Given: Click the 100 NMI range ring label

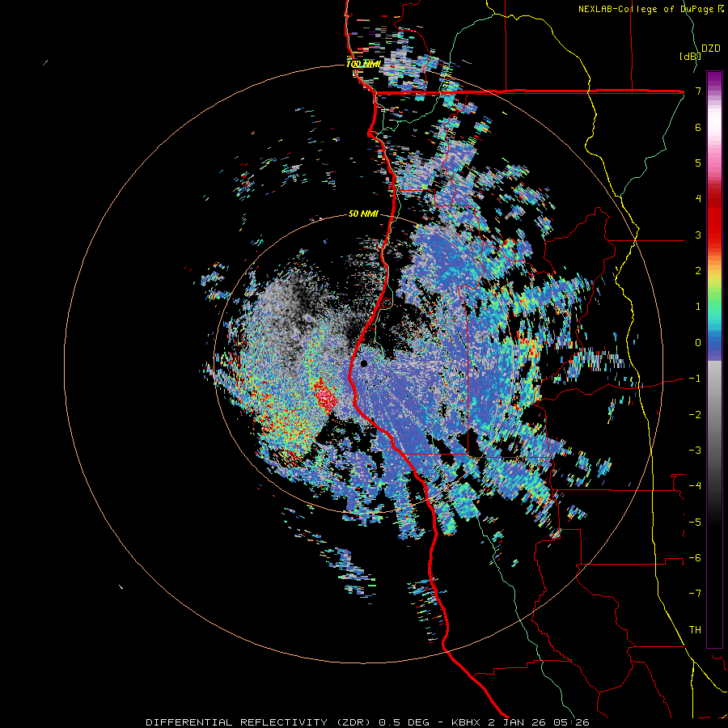Looking at the screenshot, I should tap(363, 64).
